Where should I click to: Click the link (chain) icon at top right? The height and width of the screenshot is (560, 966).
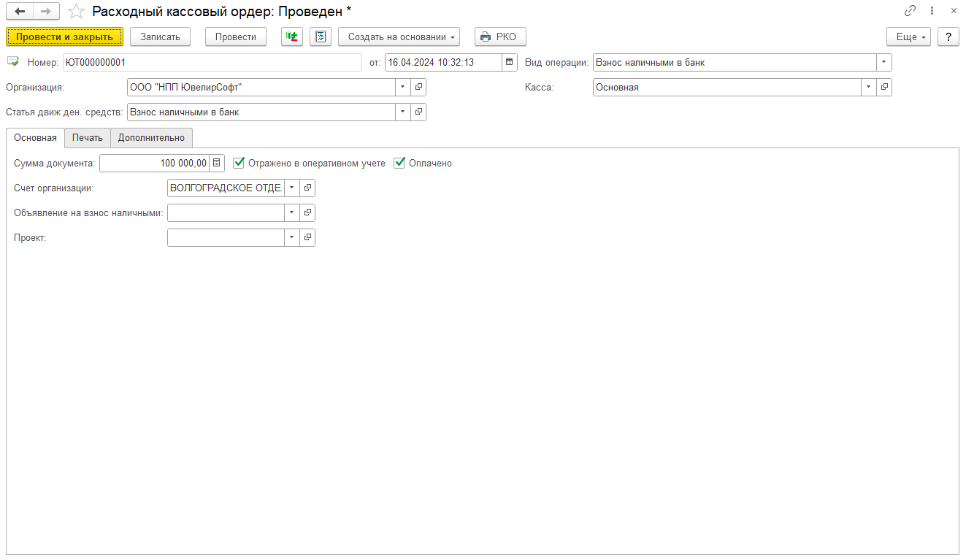point(910,11)
